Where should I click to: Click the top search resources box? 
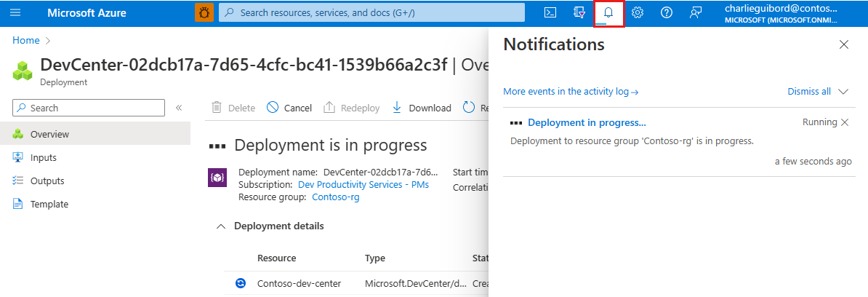[x=371, y=13]
